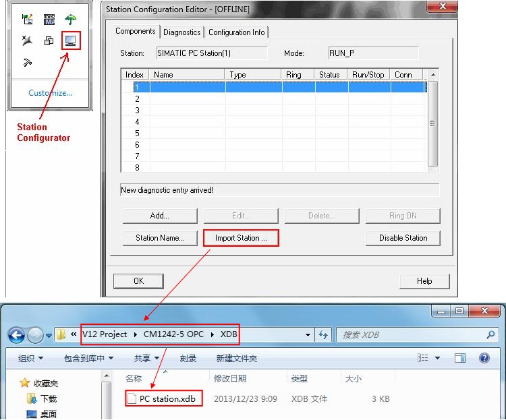Click the overlapping windows tray icon
This screenshot has width=506, height=420.
pyautogui.click(x=49, y=40)
